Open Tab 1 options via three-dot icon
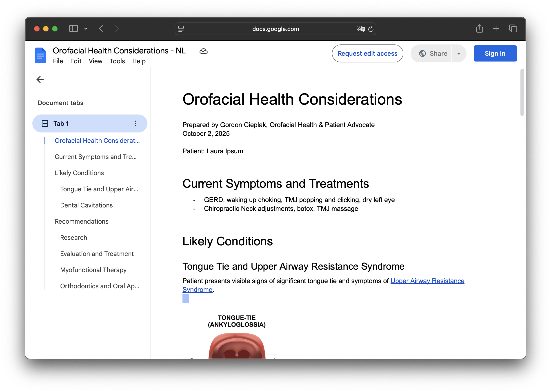Image resolution: width=551 pixels, height=392 pixels. click(x=135, y=123)
